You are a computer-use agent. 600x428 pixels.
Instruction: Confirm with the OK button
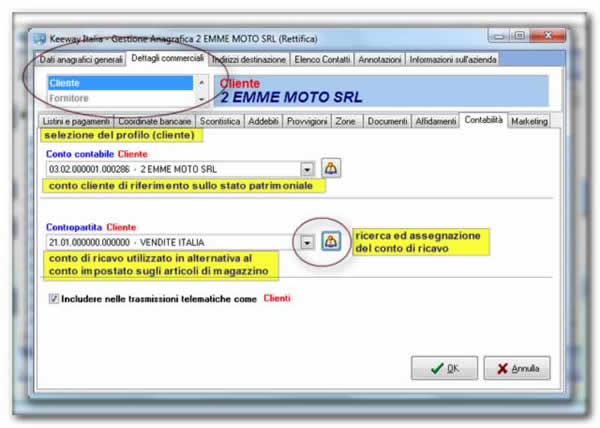pos(444,368)
